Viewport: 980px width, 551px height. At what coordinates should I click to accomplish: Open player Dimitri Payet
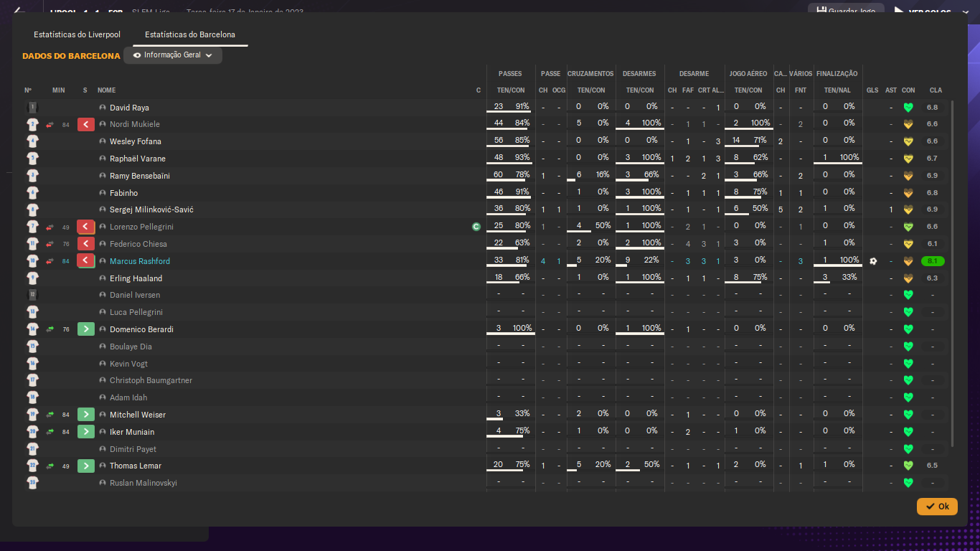pyautogui.click(x=133, y=449)
